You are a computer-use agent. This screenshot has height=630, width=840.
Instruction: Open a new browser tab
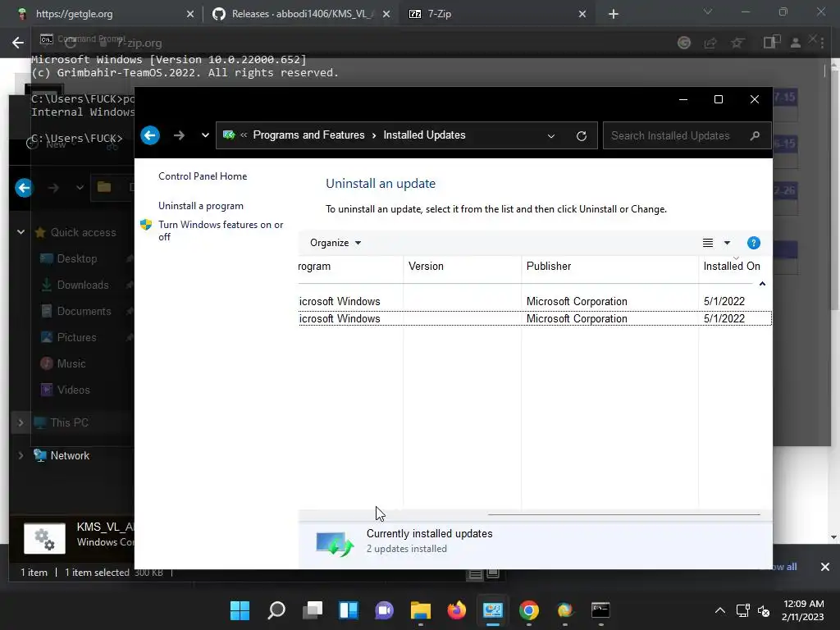coord(614,15)
